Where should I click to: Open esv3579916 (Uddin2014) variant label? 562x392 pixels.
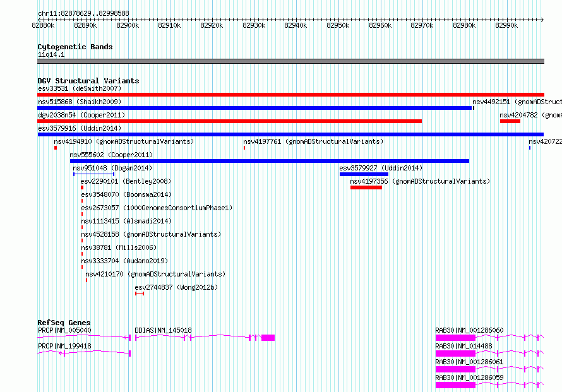[x=80, y=128]
